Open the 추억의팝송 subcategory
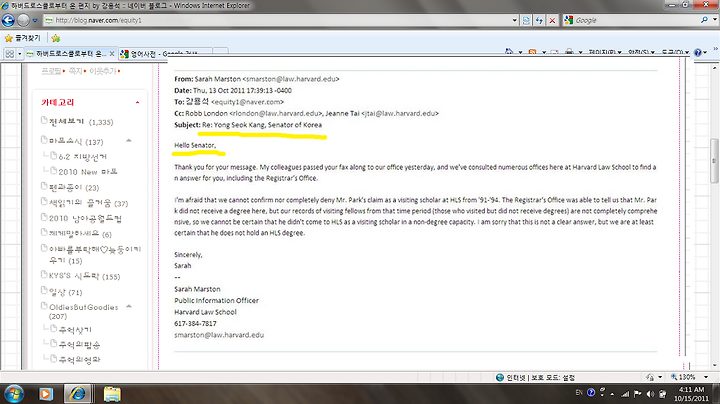This screenshot has height=404, width=720. click(x=79, y=345)
